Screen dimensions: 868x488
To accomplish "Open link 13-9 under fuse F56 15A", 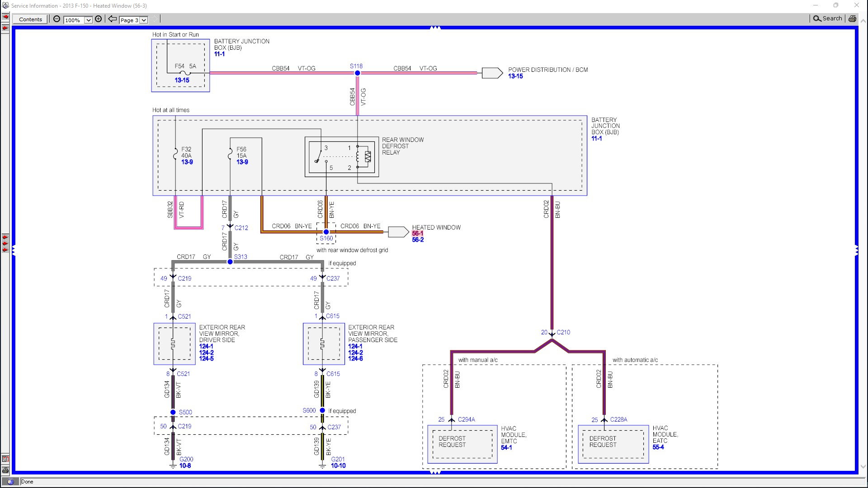I will (x=242, y=162).
